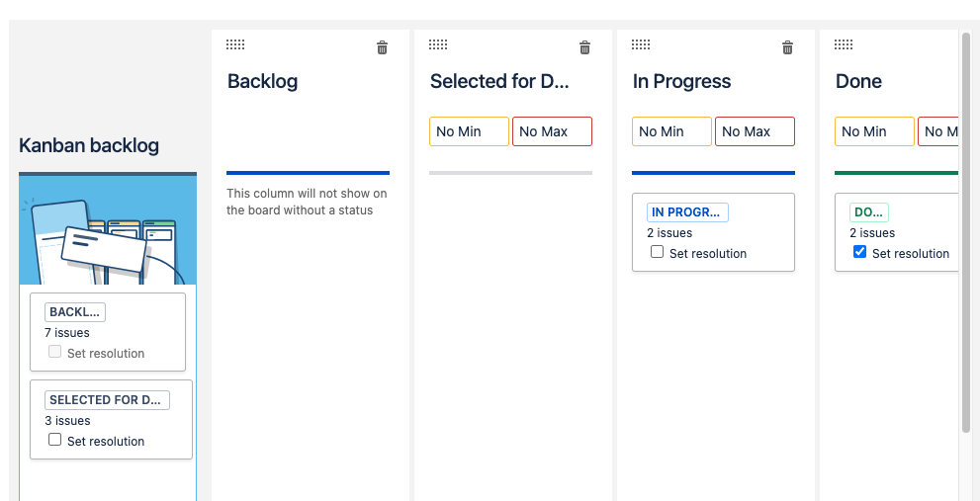
Task: Click No Min field in Done column
Action: click(874, 131)
